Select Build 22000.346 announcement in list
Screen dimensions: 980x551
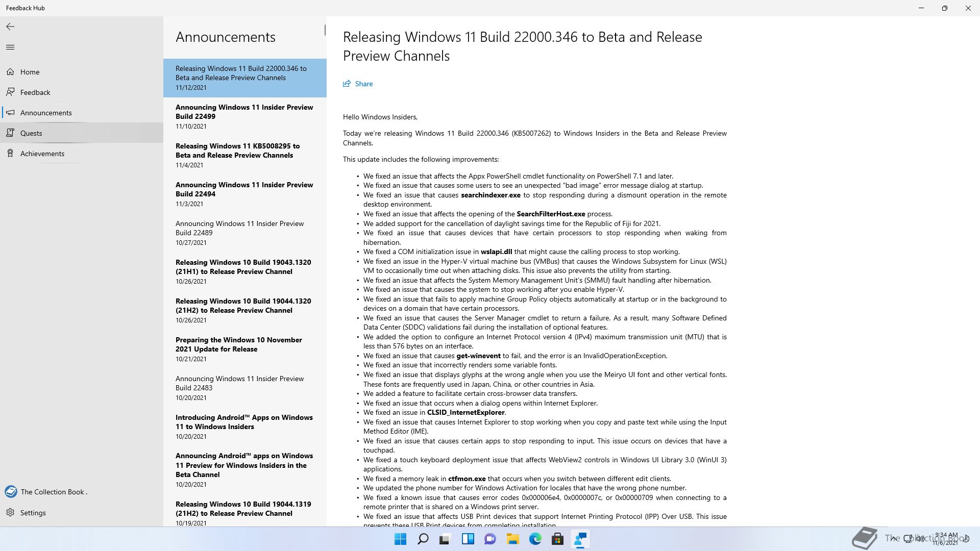pos(245,78)
